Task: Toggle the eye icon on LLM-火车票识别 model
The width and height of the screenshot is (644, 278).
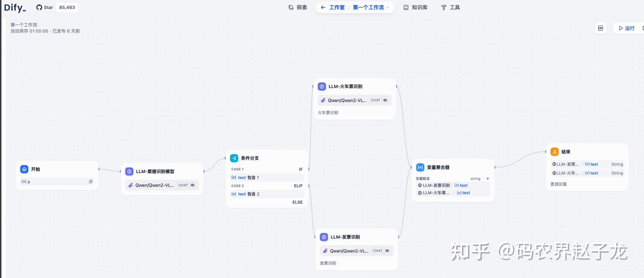Action: (385, 100)
